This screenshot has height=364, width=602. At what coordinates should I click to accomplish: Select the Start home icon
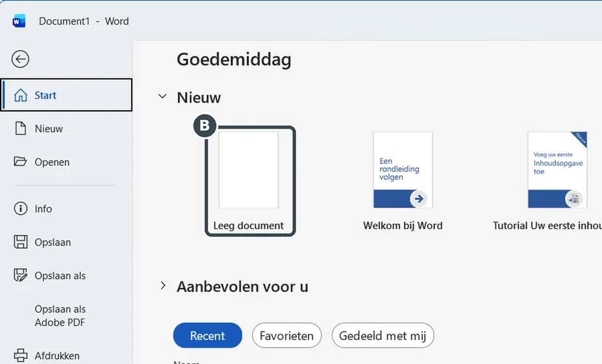20,95
